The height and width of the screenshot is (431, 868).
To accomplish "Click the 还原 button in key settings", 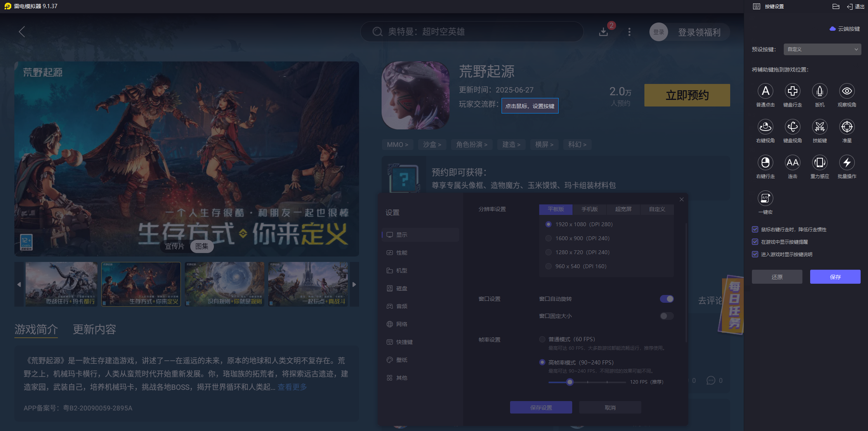I will coord(777,277).
